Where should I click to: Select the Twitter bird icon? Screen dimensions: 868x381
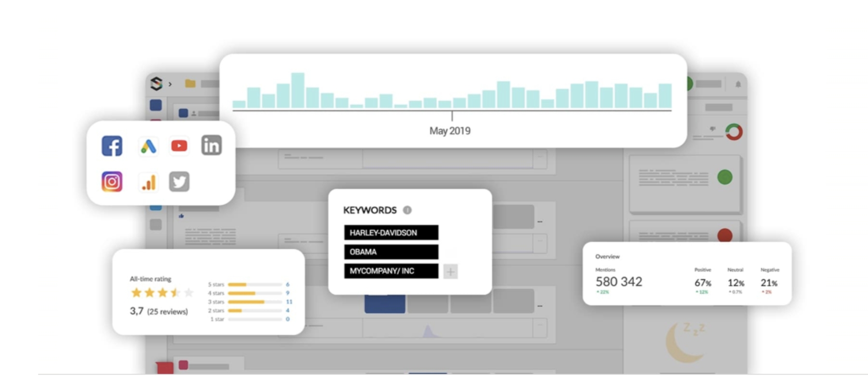[x=179, y=182]
